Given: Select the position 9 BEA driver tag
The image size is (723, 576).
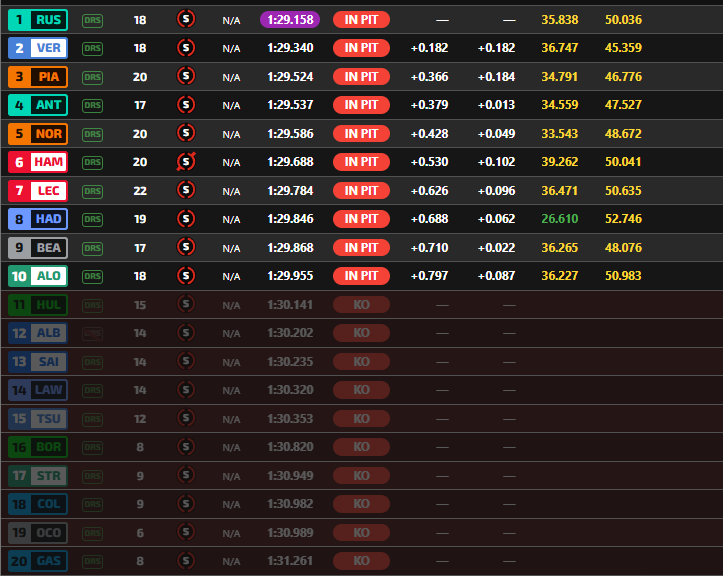Looking at the screenshot, I should 37,248.
